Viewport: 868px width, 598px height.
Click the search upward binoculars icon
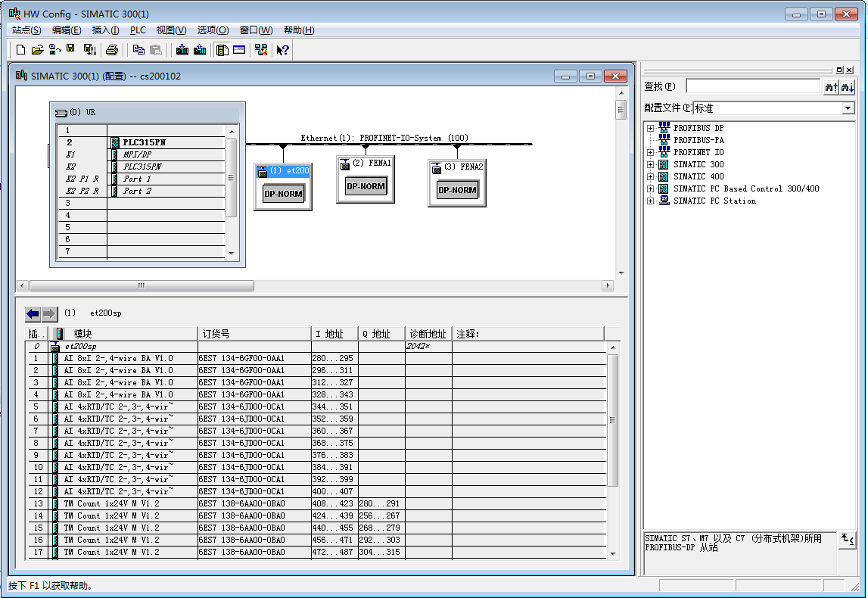click(831, 87)
